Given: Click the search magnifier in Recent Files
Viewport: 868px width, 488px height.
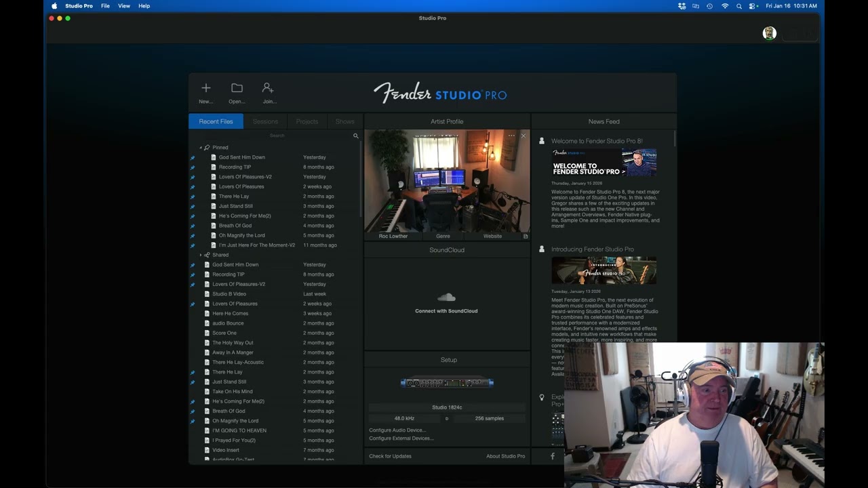Looking at the screenshot, I should click(x=355, y=136).
